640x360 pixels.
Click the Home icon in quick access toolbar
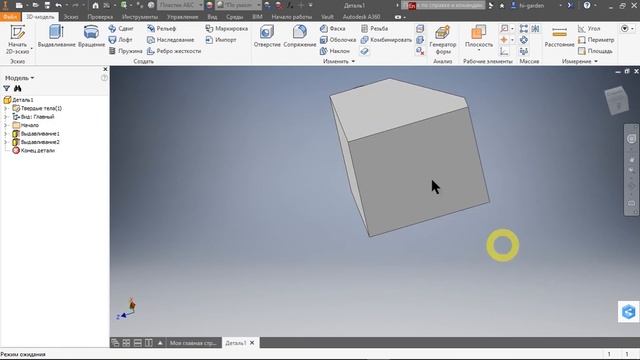tap(96, 5)
